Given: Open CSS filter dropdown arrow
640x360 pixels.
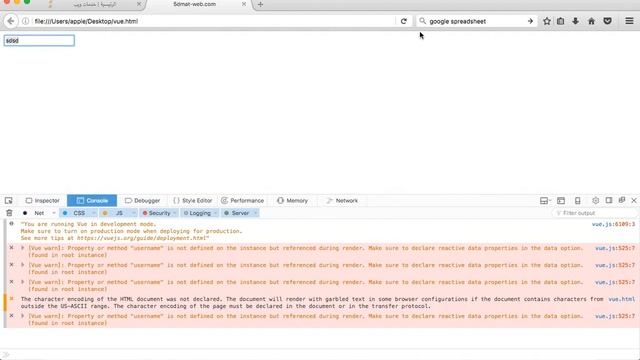Looking at the screenshot, I should [x=93, y=213].
